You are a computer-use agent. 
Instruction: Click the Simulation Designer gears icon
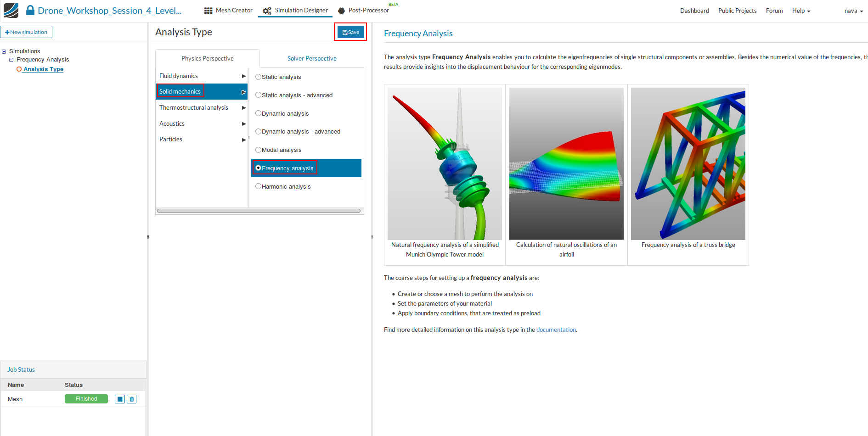click(267, 11)
